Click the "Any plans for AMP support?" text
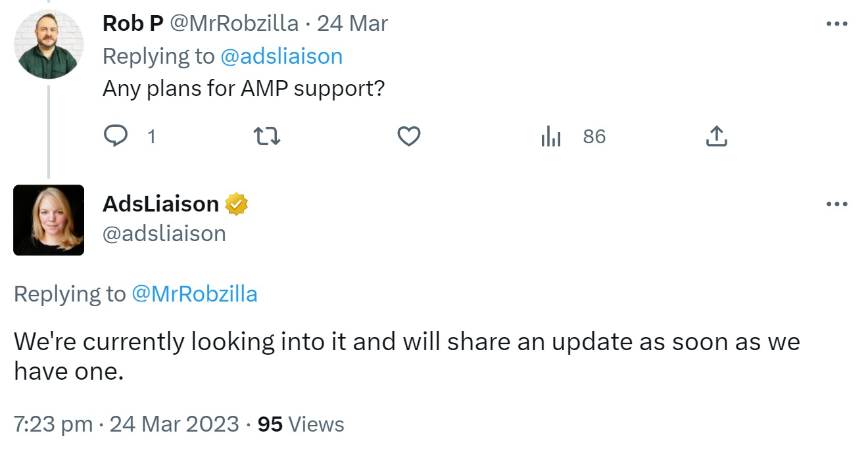The width and height of the screenshot is (868, 450). click(243, 88)
